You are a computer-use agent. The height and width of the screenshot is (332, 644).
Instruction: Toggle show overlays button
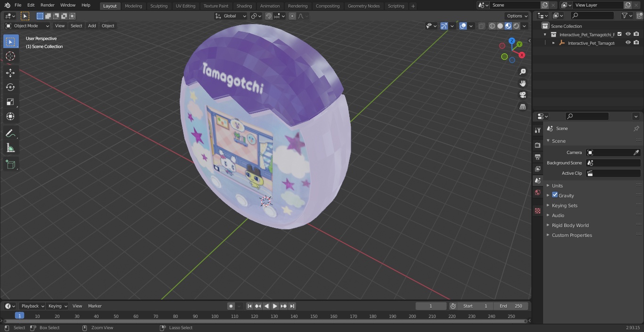(463, 26)
